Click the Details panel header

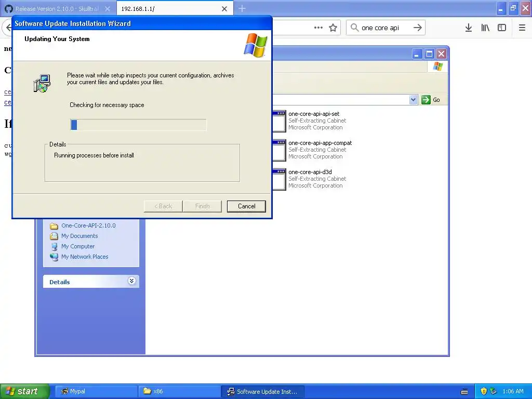[91, 282]
